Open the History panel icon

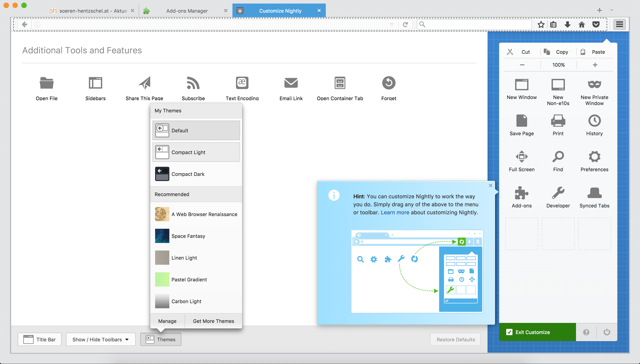coord(594,121)
